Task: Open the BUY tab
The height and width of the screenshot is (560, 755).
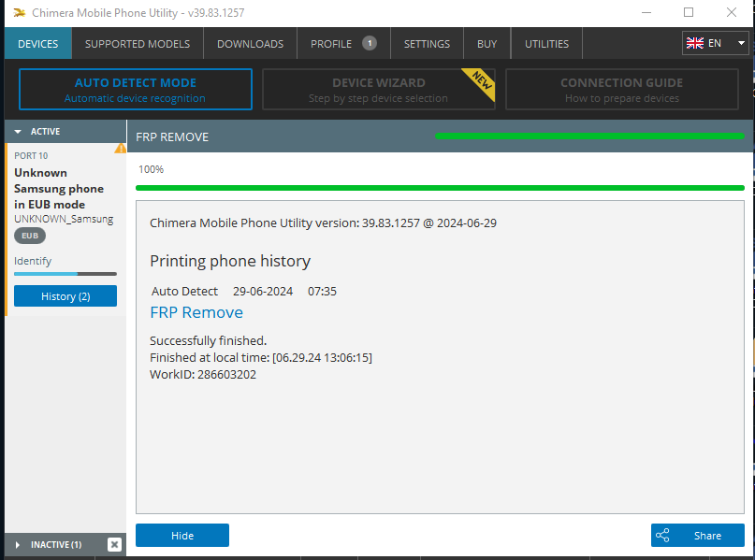Action: (x=486, y=44)
